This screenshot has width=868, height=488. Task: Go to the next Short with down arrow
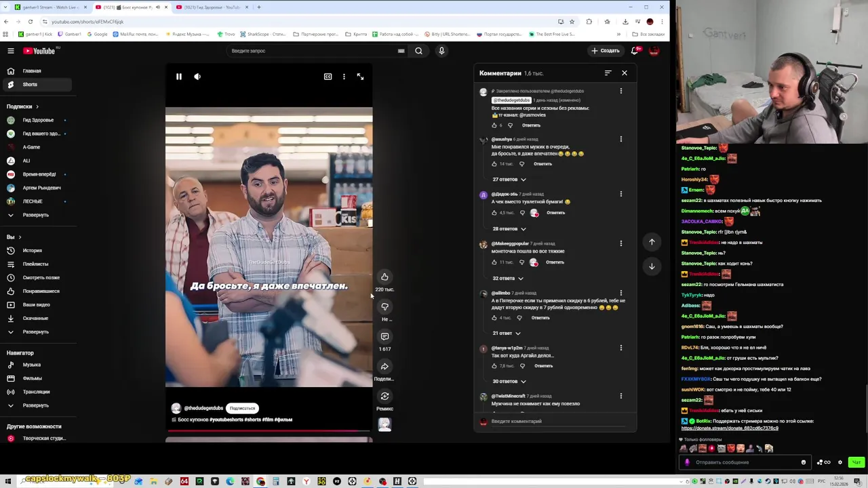[x=652, y=266]
